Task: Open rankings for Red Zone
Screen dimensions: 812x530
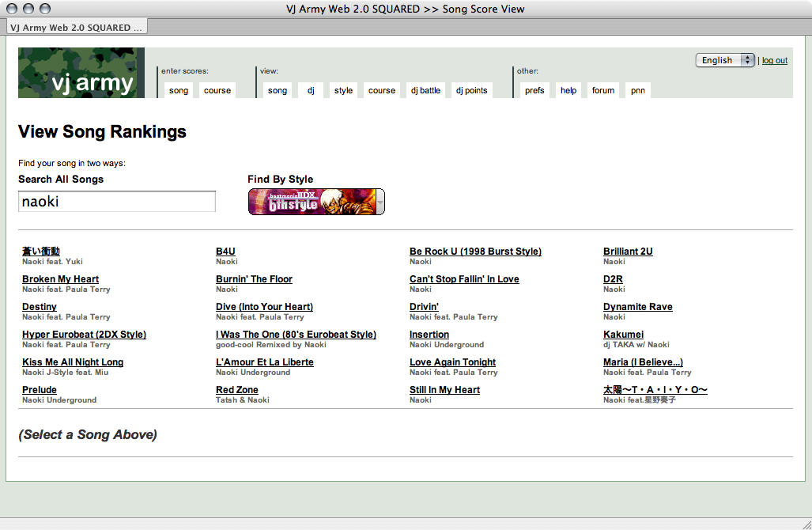Action: tap(237, 390)
